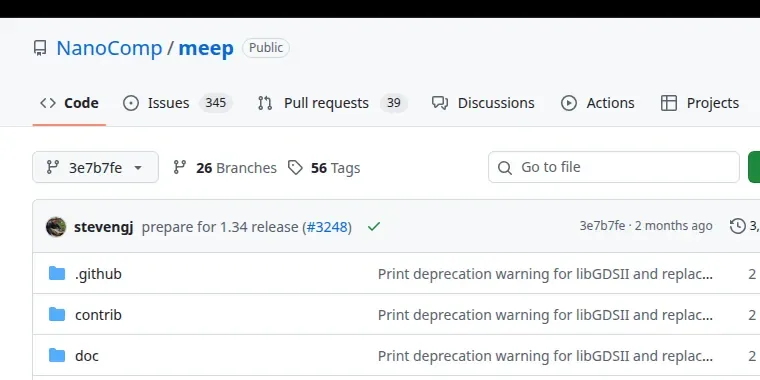Open the #3248 pull request link
The image size is (760, 380).
tap(328, 227)
